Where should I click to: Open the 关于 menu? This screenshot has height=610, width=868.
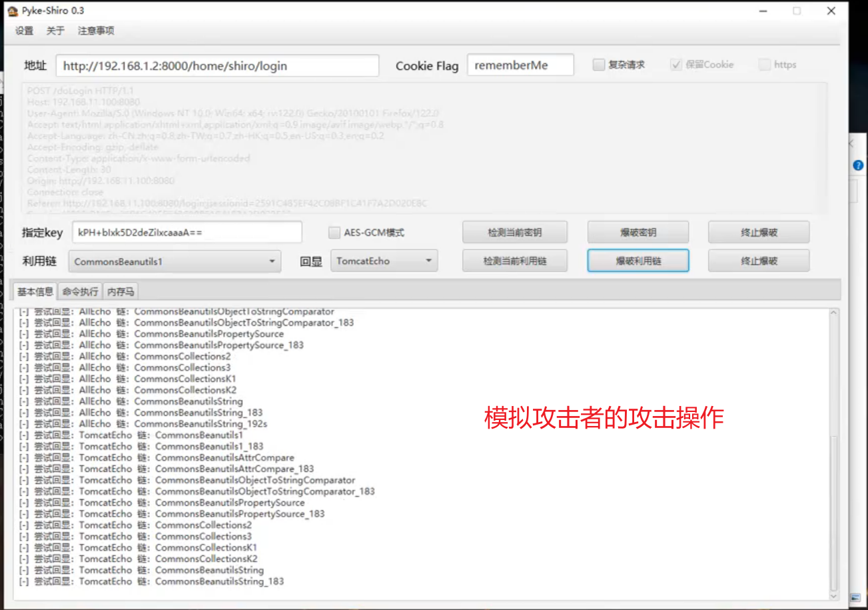coord(55,30)
